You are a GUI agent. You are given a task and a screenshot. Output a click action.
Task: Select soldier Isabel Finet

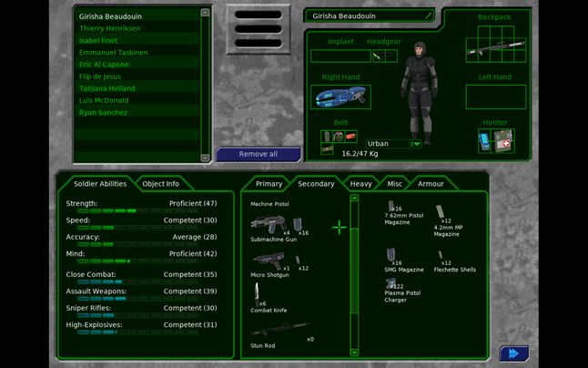(x=137, y=40)
